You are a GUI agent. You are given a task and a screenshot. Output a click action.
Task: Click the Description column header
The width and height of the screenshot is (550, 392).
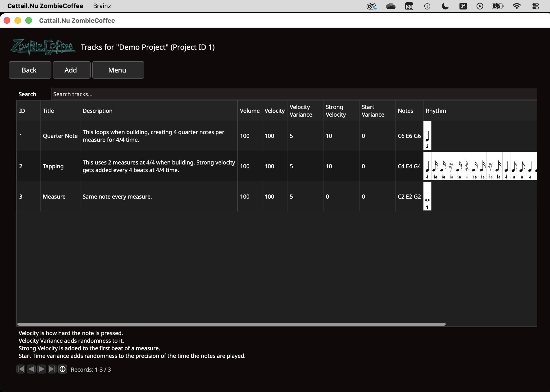(x=159, y=110)
